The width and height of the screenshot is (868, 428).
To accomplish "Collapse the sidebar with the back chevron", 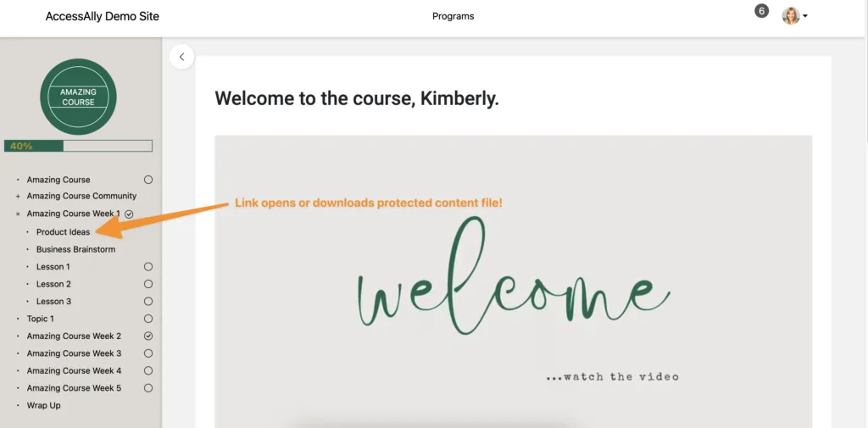I will pos(181,57).
